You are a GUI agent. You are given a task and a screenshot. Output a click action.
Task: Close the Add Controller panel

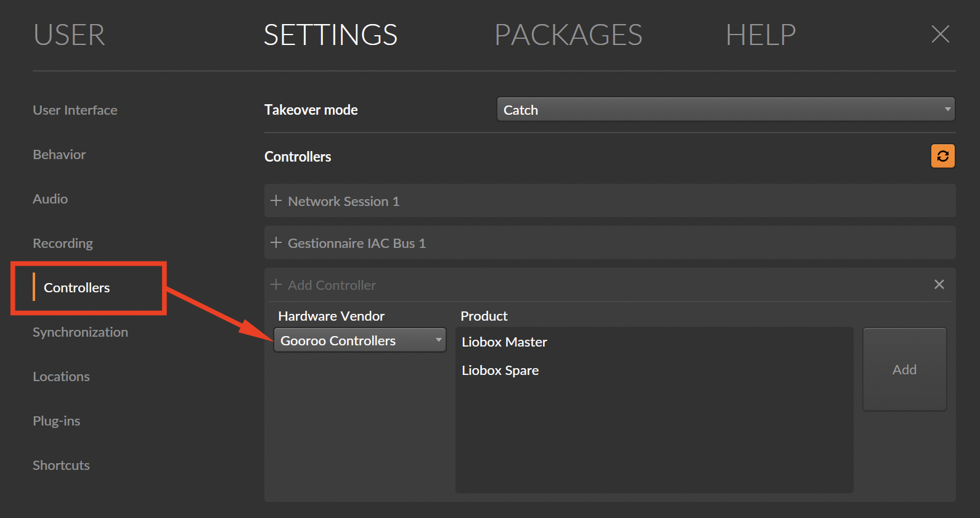point(939,284)
